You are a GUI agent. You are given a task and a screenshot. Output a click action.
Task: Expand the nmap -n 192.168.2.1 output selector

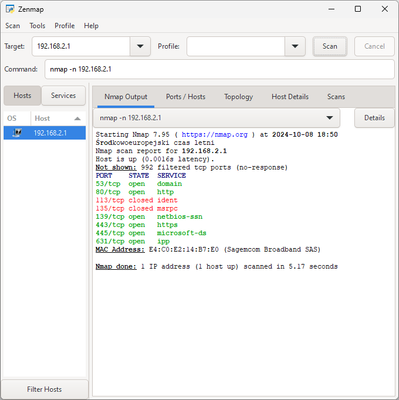point(216,118)
